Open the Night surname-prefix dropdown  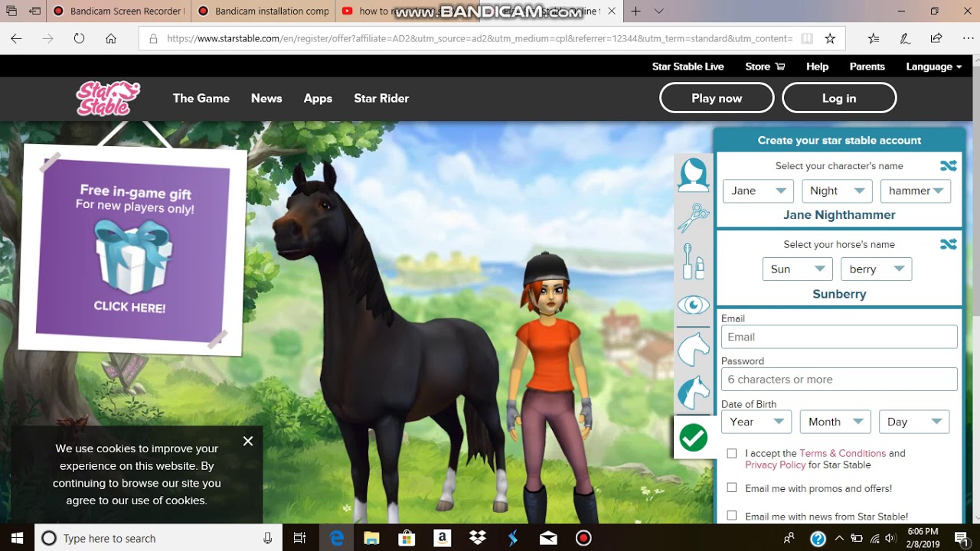[x=837, y=191]
